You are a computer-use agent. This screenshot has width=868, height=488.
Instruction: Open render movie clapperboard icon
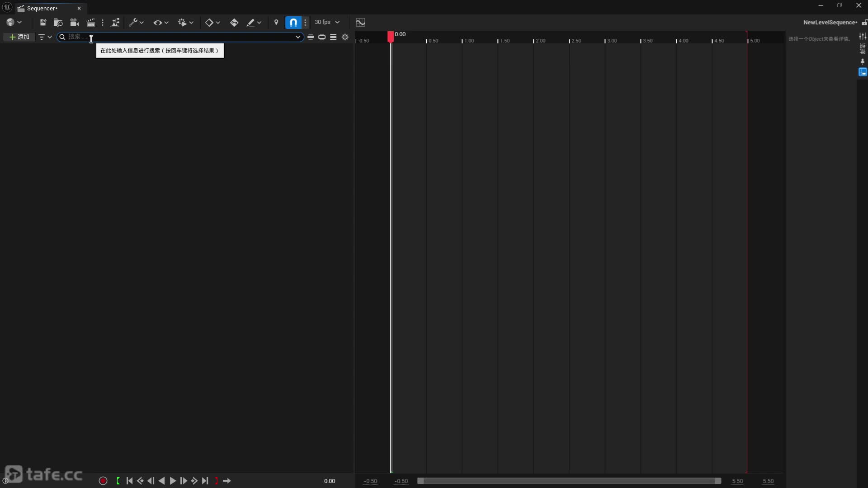click(91, 23)
